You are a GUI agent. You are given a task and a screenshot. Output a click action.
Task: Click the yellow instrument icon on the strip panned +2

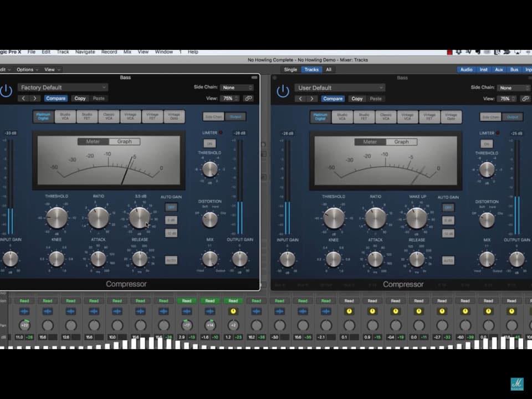click(233, 311)
